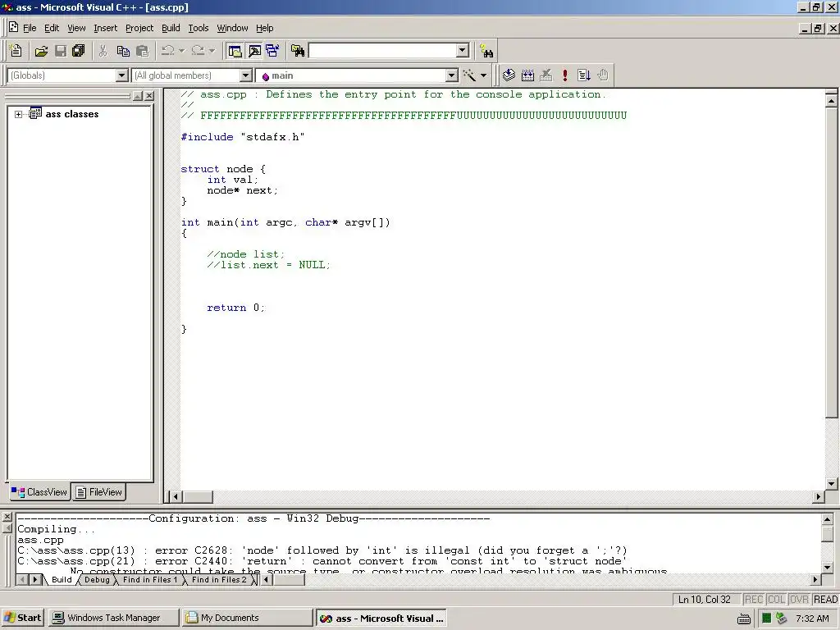Click the error C2440 line in output
The image size is (840, 630).
pyautogui.click(x=322, y=561)
